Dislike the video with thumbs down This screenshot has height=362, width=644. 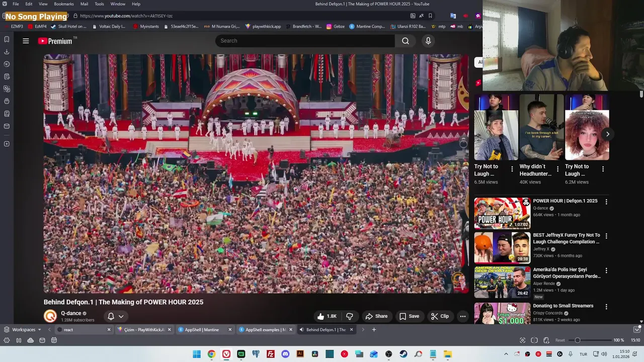click(350, 316)
